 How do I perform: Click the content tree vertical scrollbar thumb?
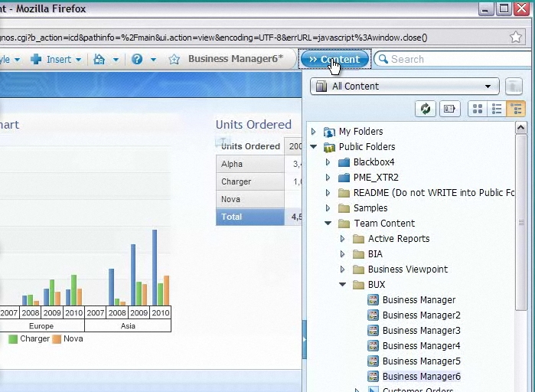tap(520, 223)
